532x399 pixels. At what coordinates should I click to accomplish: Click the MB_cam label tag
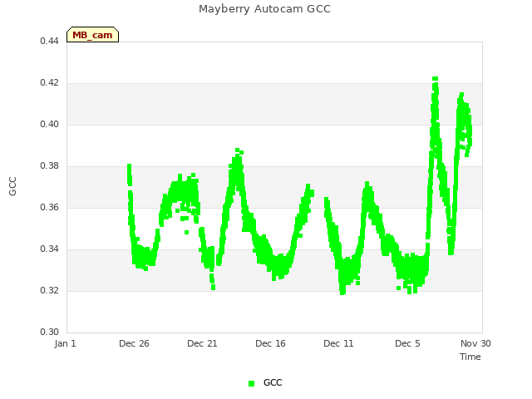pyautogui.click(x=92, y=35)
